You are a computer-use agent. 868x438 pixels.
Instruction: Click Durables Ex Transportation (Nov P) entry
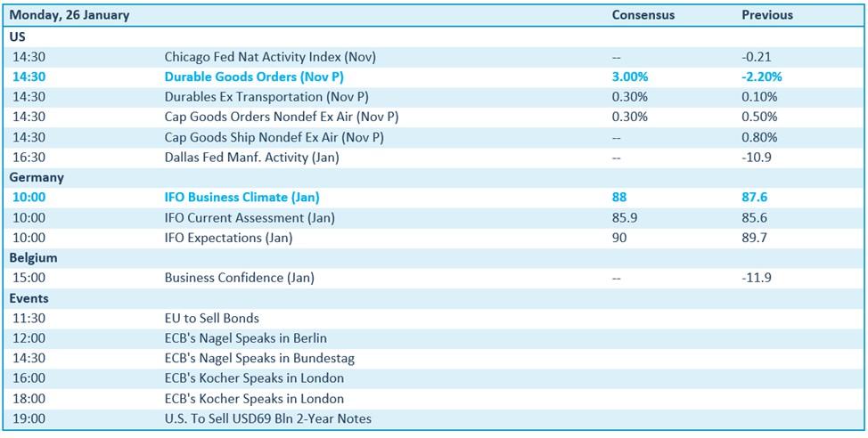(x=266, y=97)
